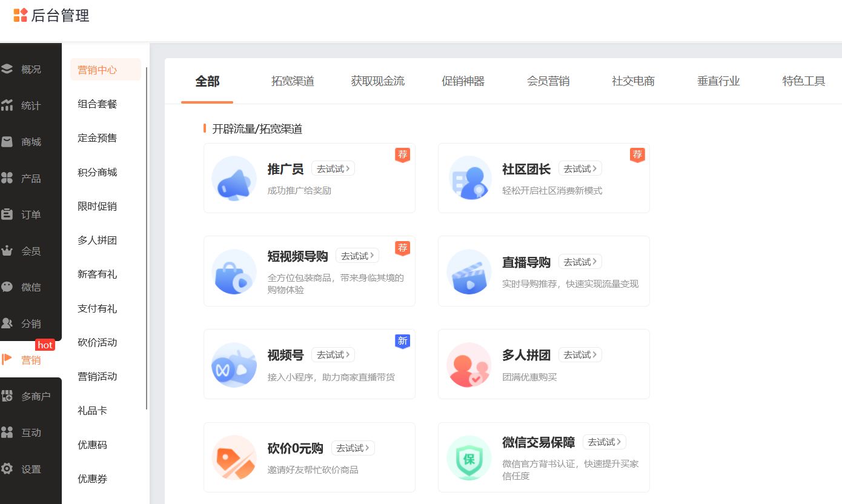The image size is (842, 504).
Task: Open the 互动 interaction sidebar icon
Action: click(8, 432)
